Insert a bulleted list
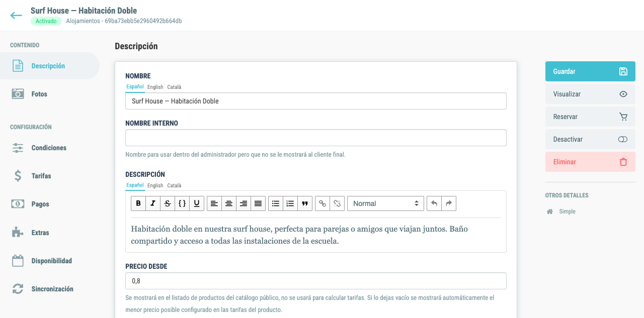This screenshot has height=318, width=644. [x=276, y=203]
